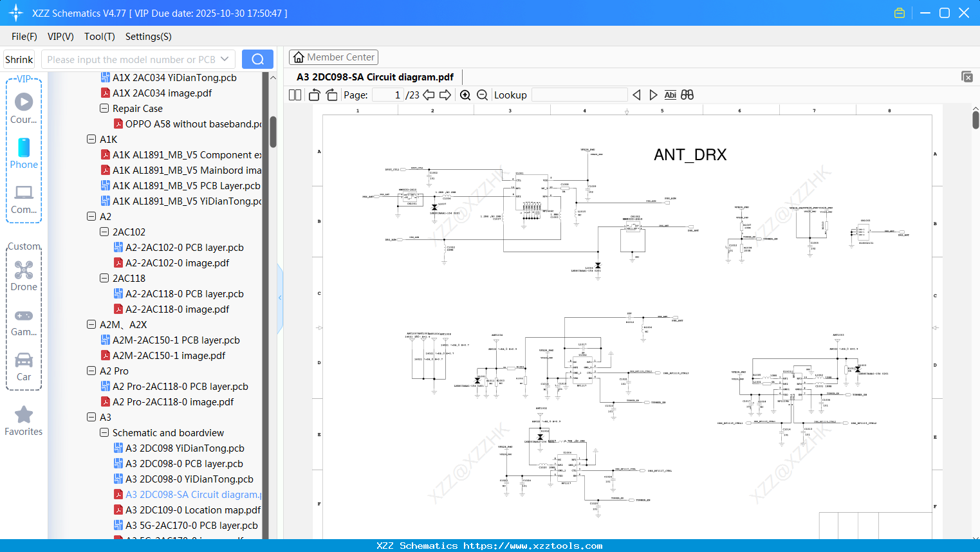Go to the next PDF page
The image size is (980, 552).
(445, 95)
